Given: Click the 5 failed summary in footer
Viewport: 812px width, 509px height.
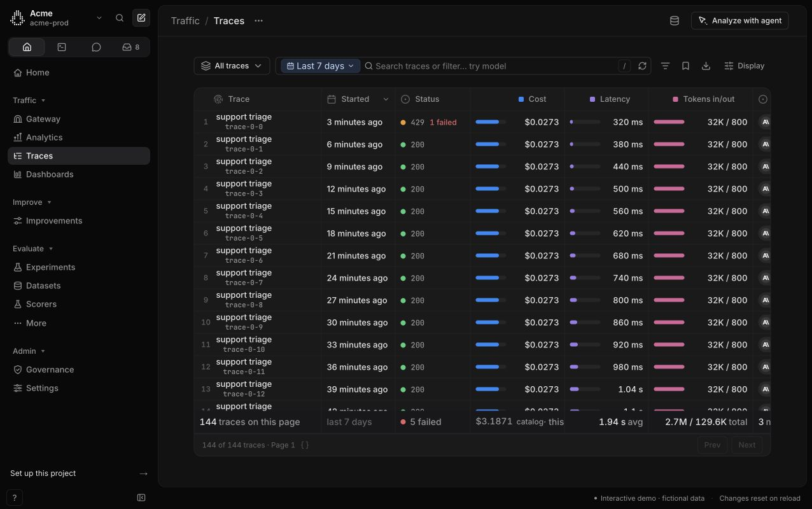Looking at the screenshot, I should 421,422.
